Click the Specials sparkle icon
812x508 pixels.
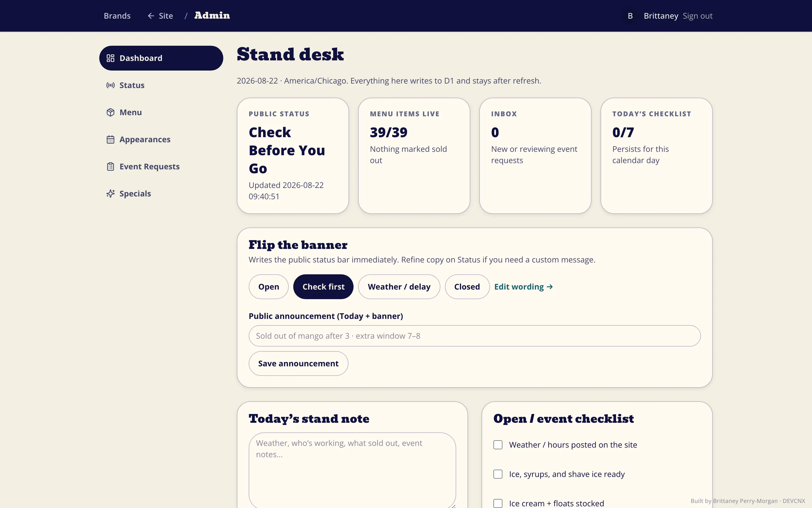click(111, 194)
